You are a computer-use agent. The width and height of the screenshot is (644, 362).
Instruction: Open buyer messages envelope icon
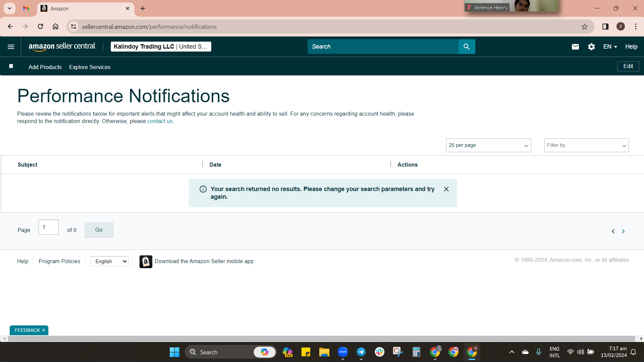(x=575, y=47)
